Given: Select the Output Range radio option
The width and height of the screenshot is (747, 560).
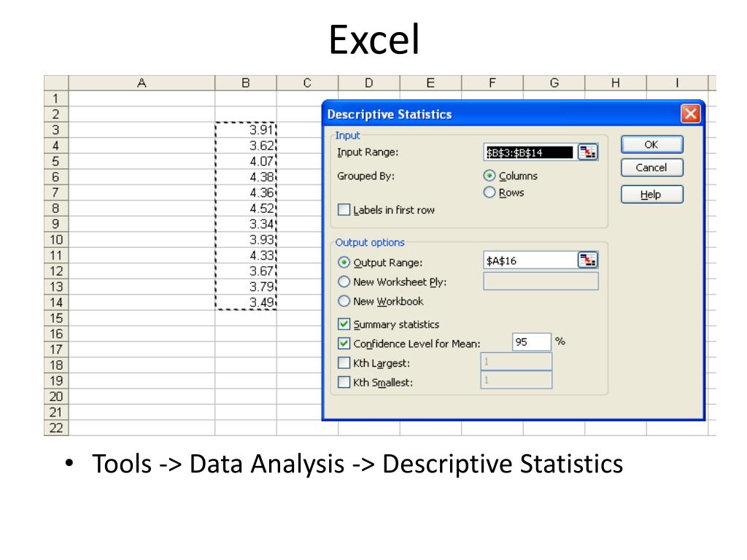Looking at the screenshot, I should (x=344, y=262).
